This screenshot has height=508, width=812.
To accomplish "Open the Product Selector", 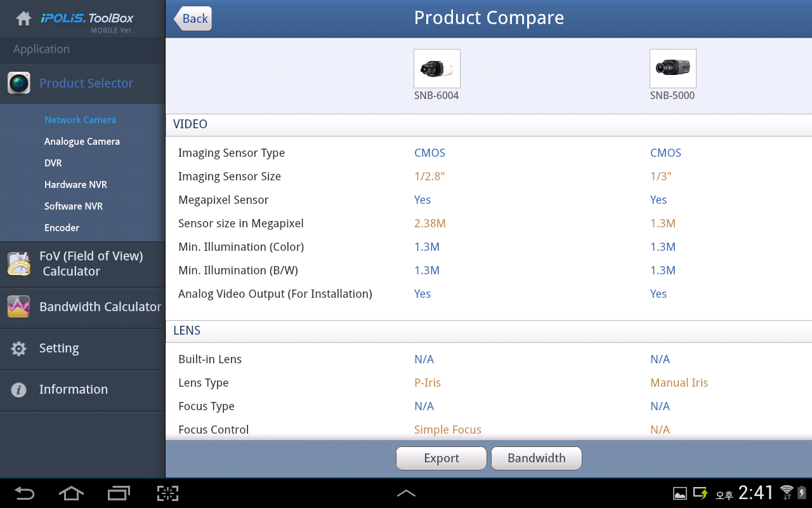I will (x=86, y=83).
